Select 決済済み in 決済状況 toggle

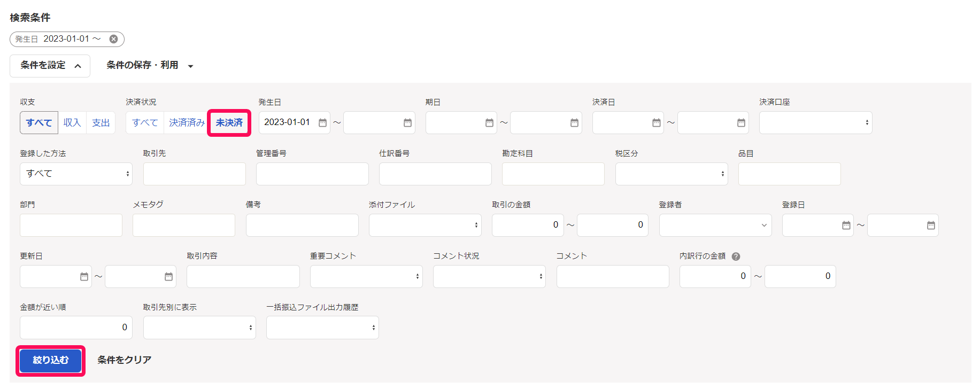coord(187,123)
